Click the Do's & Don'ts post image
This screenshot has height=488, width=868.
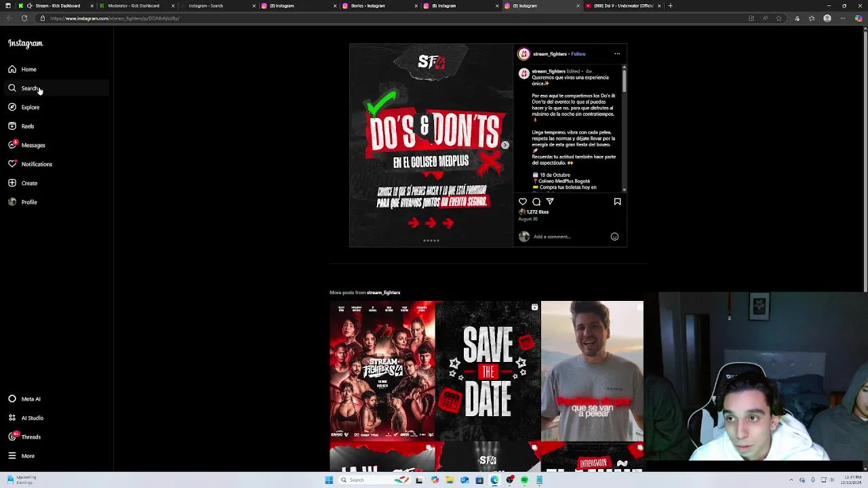pyautogui.click(x=431, y=145)
